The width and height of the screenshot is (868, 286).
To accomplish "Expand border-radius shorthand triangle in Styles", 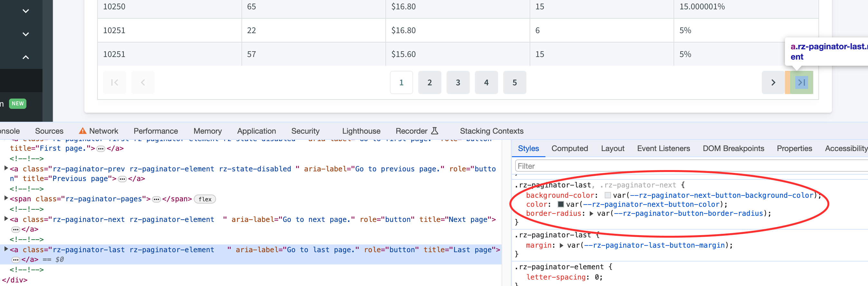I will click(x=591, y=214).
